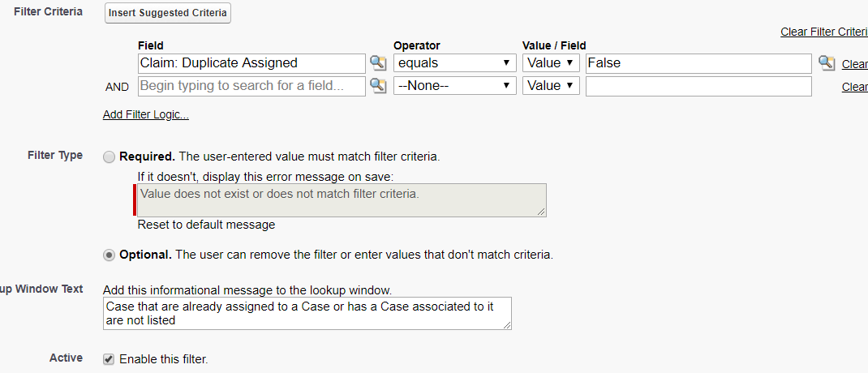
Task: Click the Add Filter Logic link
Action: tap(146, 115)
